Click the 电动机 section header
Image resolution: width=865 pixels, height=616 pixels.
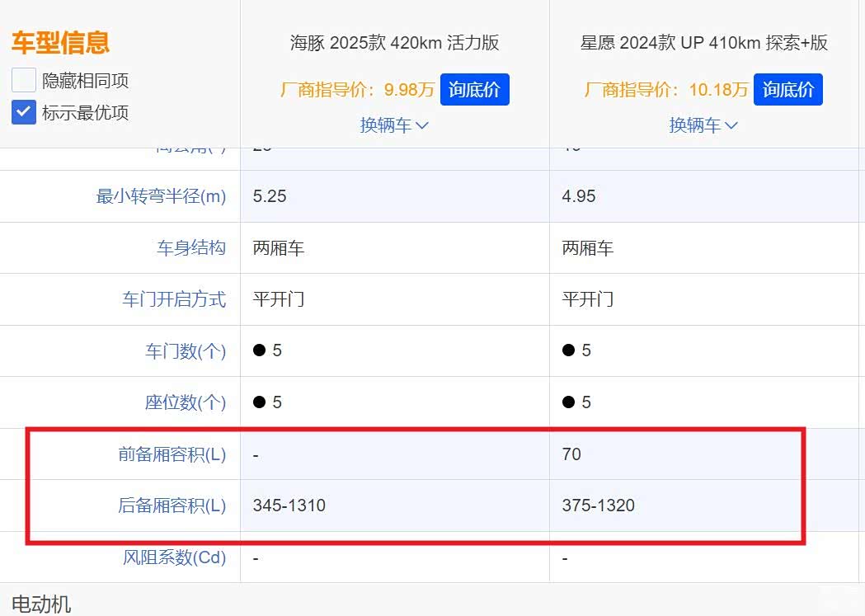[41, 604]
